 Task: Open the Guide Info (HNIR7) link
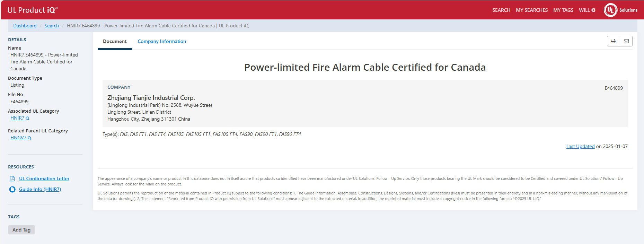40,189
